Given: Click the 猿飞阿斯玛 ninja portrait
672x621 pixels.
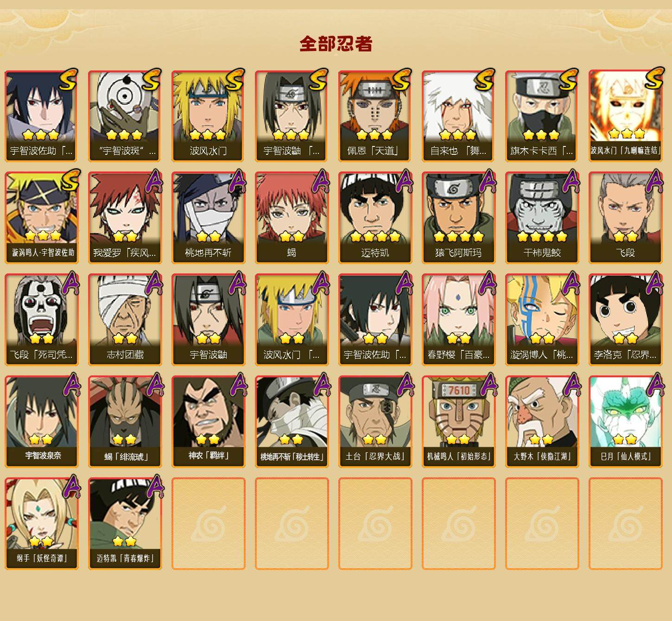Looking at the screenshot, I should (458, 218).
